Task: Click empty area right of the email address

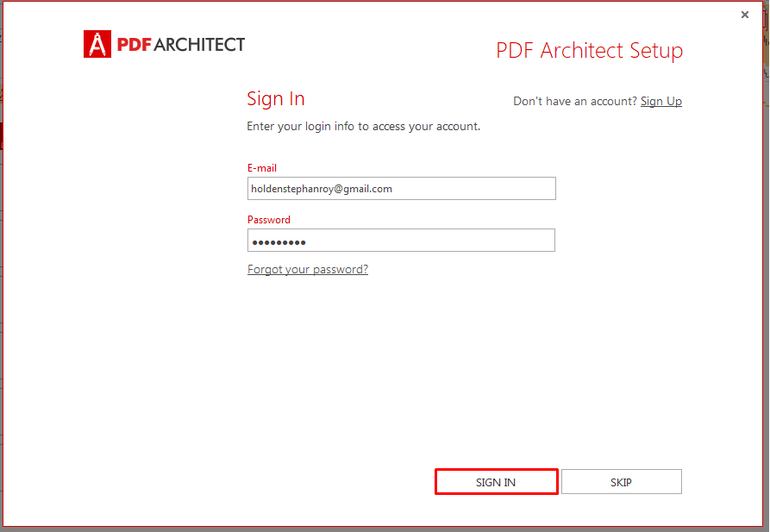Action: (474, 189)
